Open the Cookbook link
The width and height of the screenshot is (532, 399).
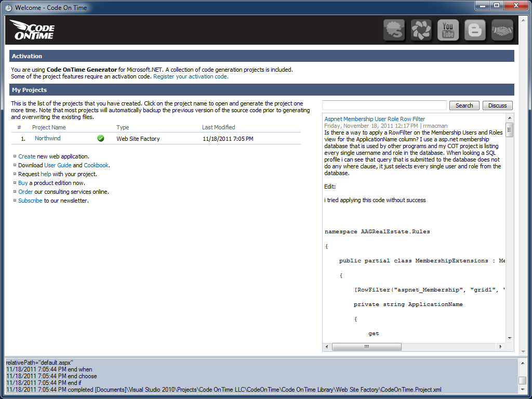click(96, 165)
